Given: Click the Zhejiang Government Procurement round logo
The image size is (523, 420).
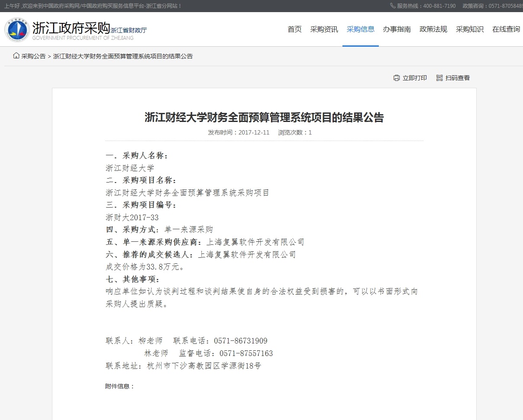Looking at the screenshot, I should (17, 30).
